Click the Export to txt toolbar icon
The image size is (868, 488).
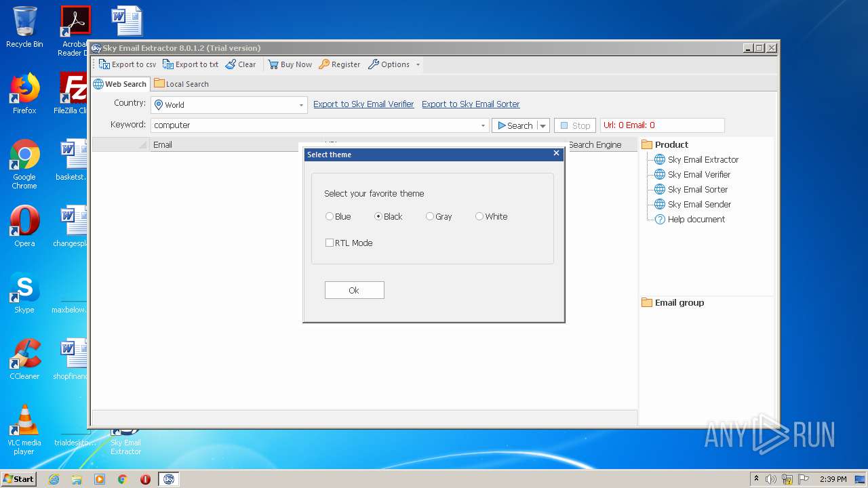(168, 64)
